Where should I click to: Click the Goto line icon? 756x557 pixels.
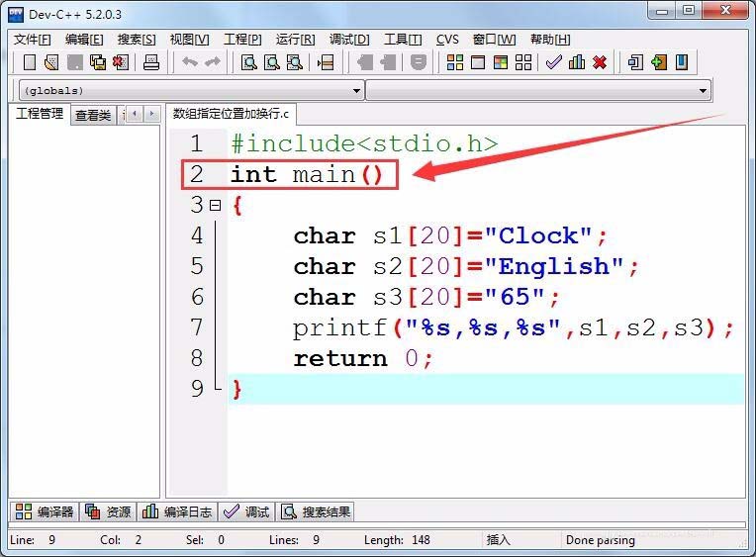click(x=326, y=62)
